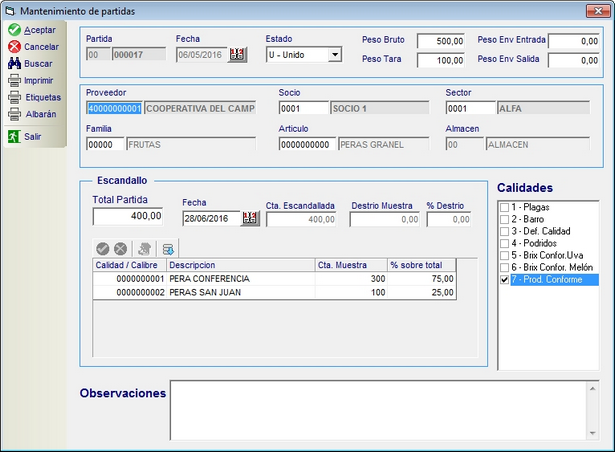The width and height of the screenshot is (615, 452).
Task: Open the Estado dropdown arrow
Action: coord(335,55)
